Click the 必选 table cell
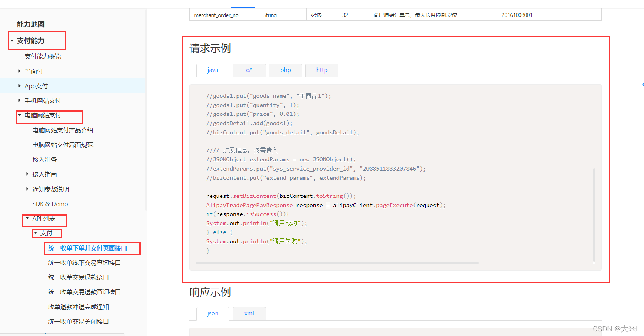 point(322,15)
